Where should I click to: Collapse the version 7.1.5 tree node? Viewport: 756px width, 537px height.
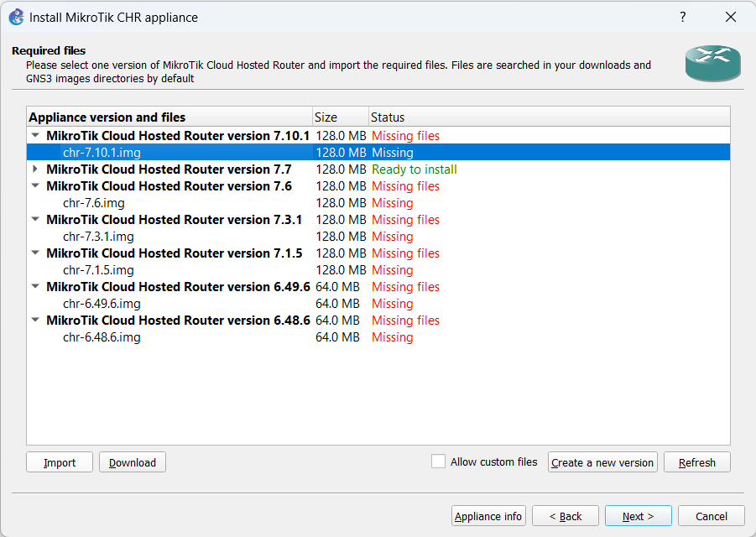(x=35, y=253)
